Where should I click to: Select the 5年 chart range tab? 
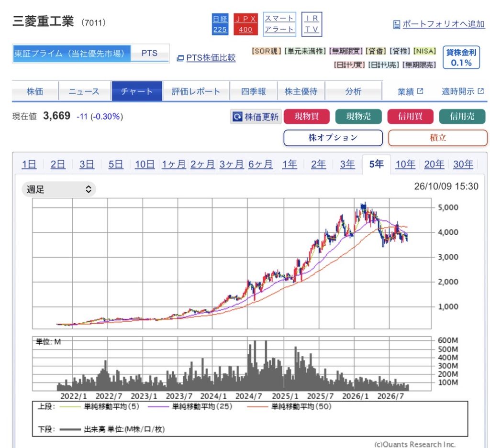tap(376, 164)
